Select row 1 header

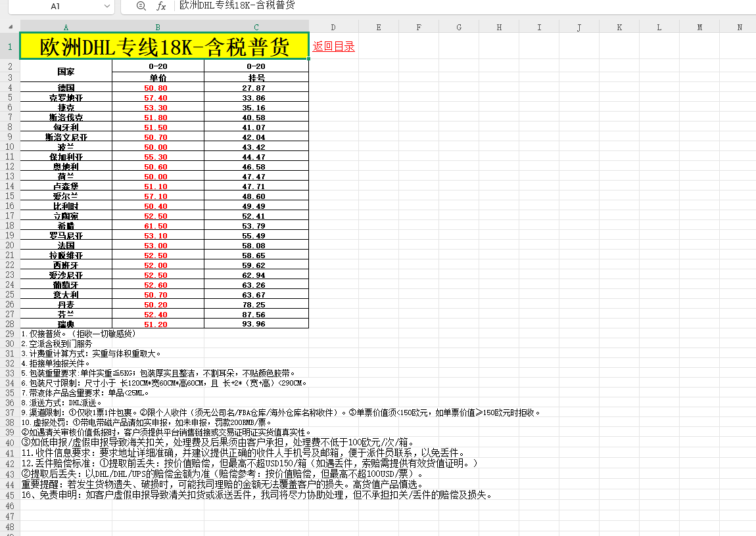pyautogui.click(x=10, y=46)
